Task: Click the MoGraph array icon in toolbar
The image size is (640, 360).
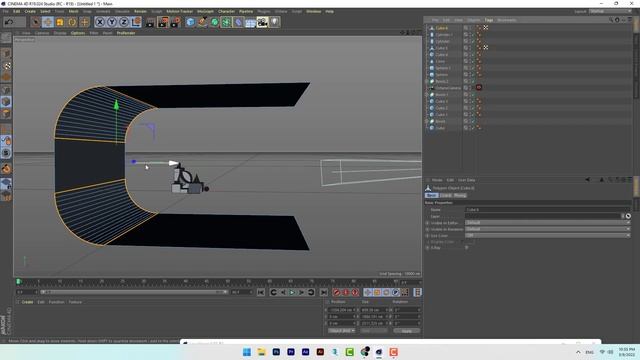Action: tap(226, 22)
